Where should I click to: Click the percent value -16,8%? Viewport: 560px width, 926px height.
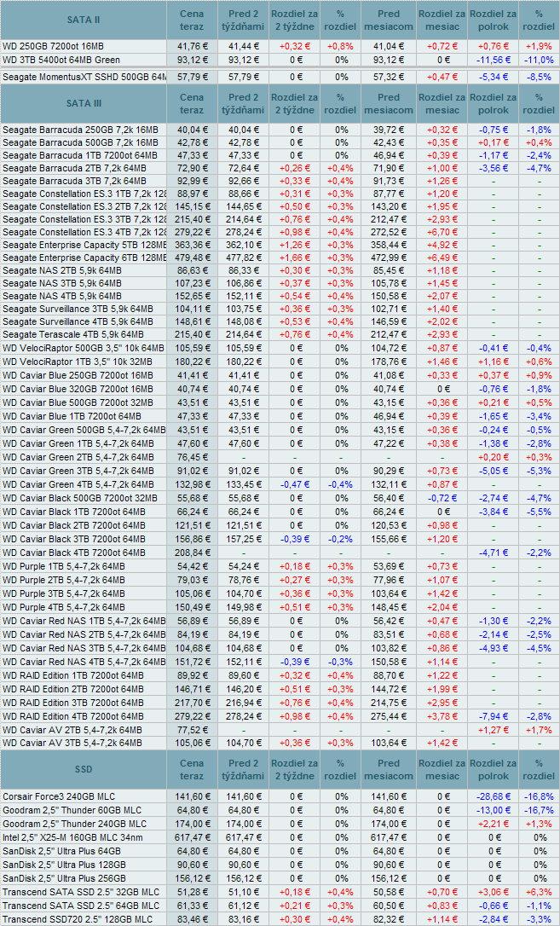tap(540, 796)
